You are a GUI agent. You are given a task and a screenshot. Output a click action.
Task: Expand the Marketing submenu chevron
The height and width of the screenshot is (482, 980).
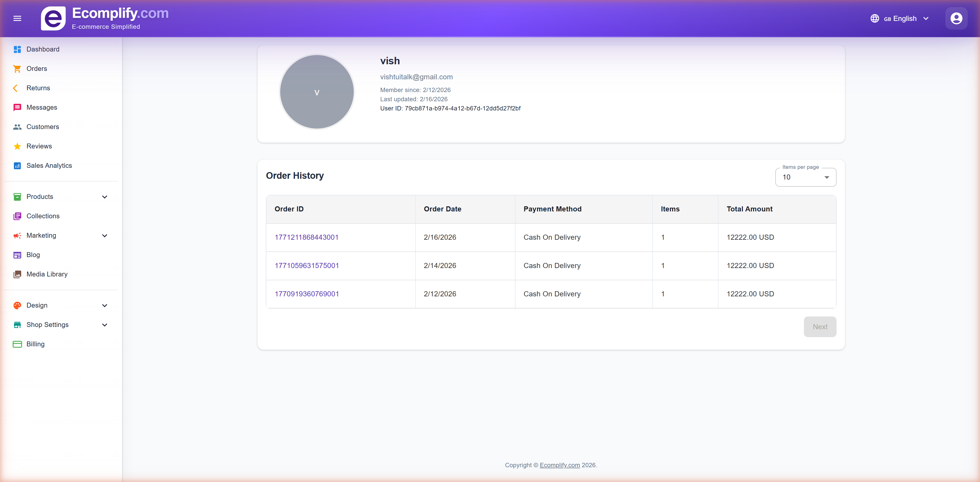[x=105, y=236]
